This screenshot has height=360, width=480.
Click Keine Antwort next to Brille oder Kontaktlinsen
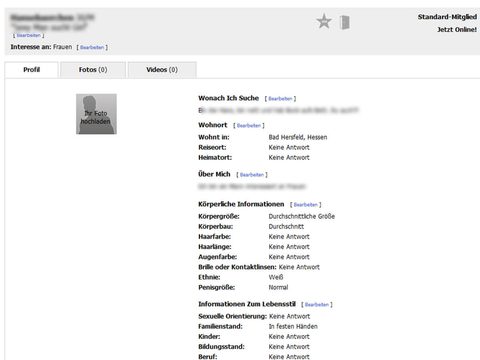pos(299,267)
